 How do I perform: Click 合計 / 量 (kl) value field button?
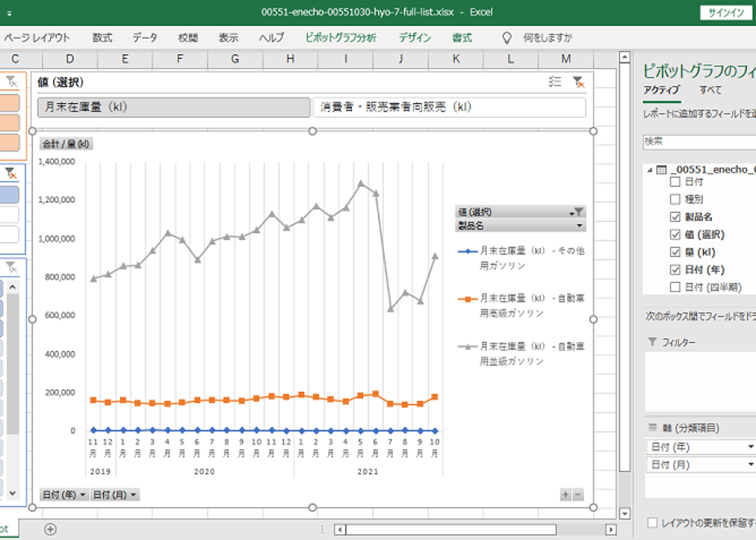point(66,144)
